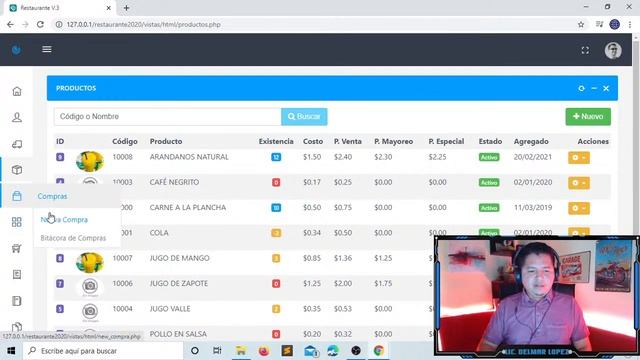Click the browser back arrow
640x360 pixels.
click(x=10, y=24)
